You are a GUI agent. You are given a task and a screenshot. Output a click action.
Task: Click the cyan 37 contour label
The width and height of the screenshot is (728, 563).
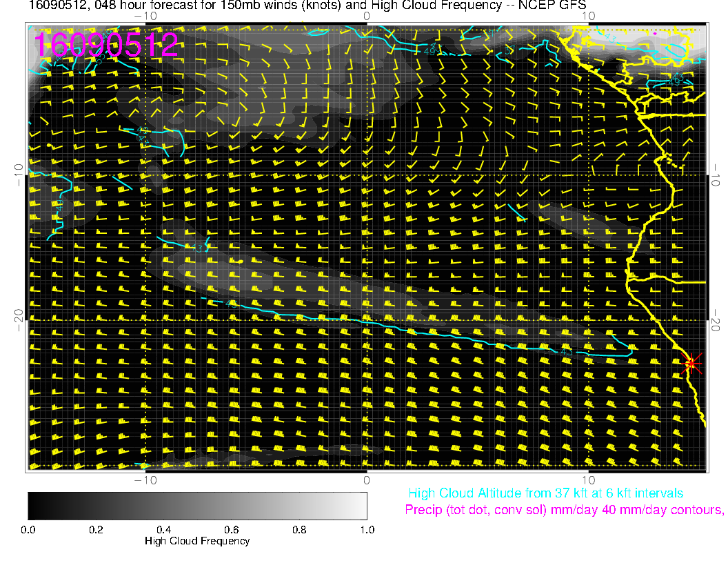pos(510,50)
